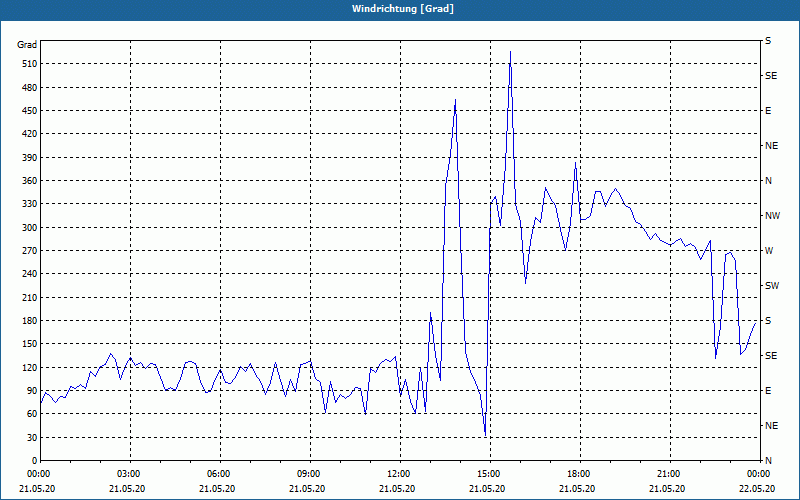Click the 0 degree axis label
Screen dimensions: 800x500
pyautogui.click(x=35, y=460)
